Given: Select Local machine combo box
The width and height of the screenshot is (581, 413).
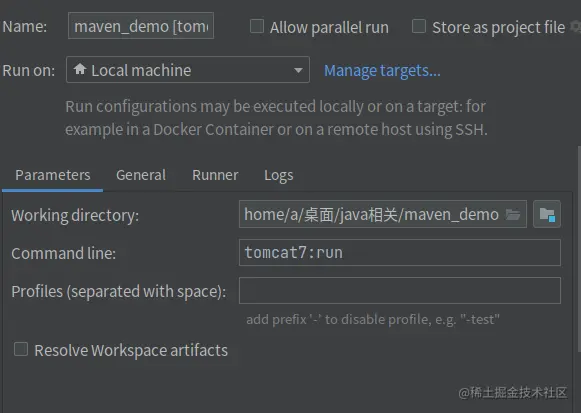Looking at the screenshot, I should click(x=188, y=70).
